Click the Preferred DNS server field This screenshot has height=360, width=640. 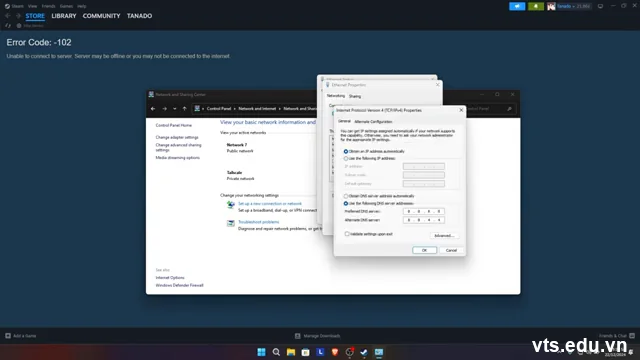tap(424, 211)
